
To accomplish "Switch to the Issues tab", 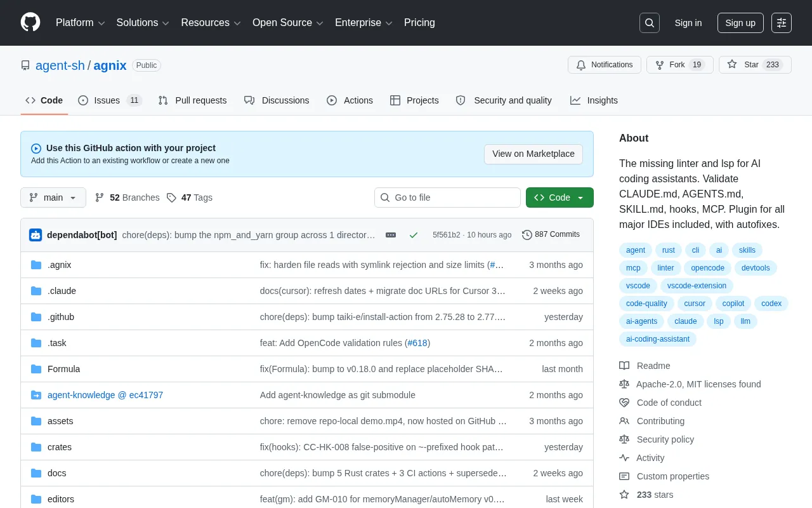I will 110,100.
